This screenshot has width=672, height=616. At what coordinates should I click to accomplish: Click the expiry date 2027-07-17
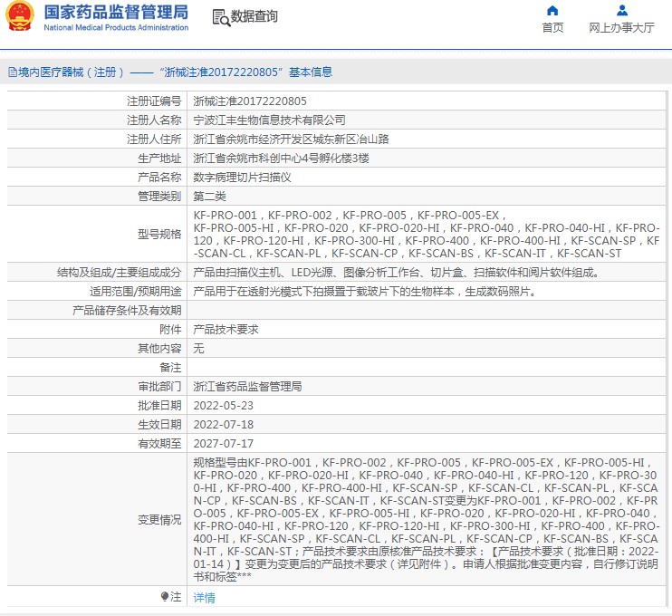click(x=223, y=444)
